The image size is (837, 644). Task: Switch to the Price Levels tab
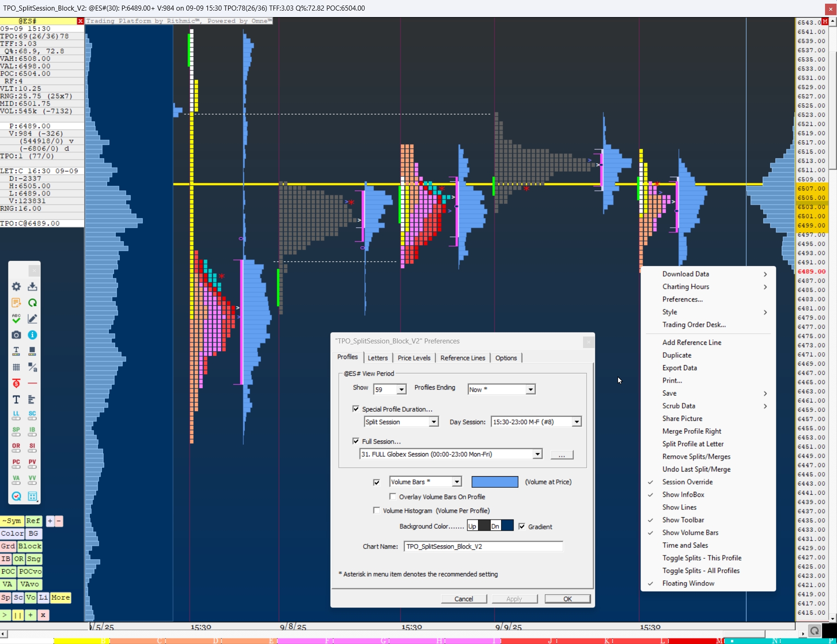pyautogui.click(x=413, y=358)
